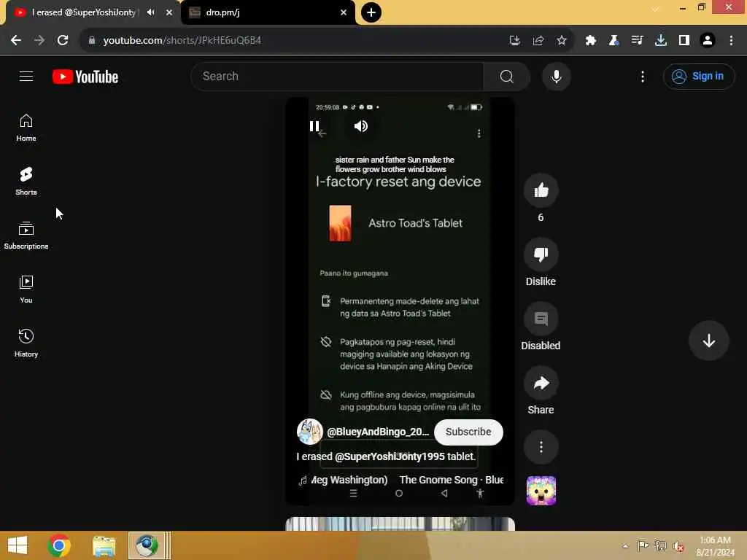Go back in browser history
Image resolution: width=747 pixels, height=560 pixels.
click(x=16, y=41)
